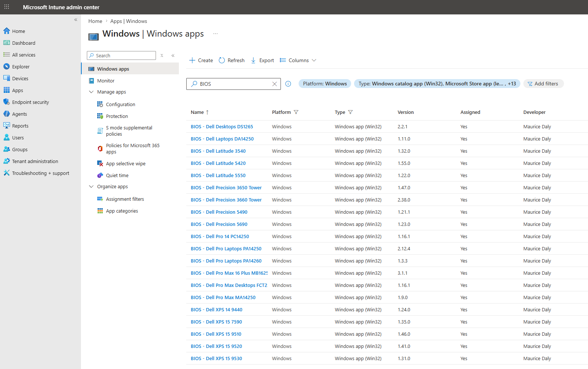Click version 2.12.4 cell
The height and width of the screenshot is (369, 588).
click(404, 248)
